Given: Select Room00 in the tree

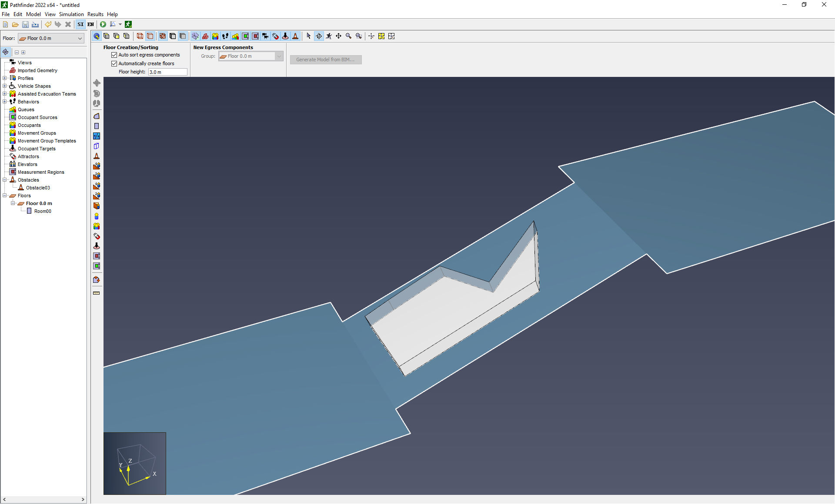Looking at the screenshot, I should pyautogui.click(x=43, y=211).
